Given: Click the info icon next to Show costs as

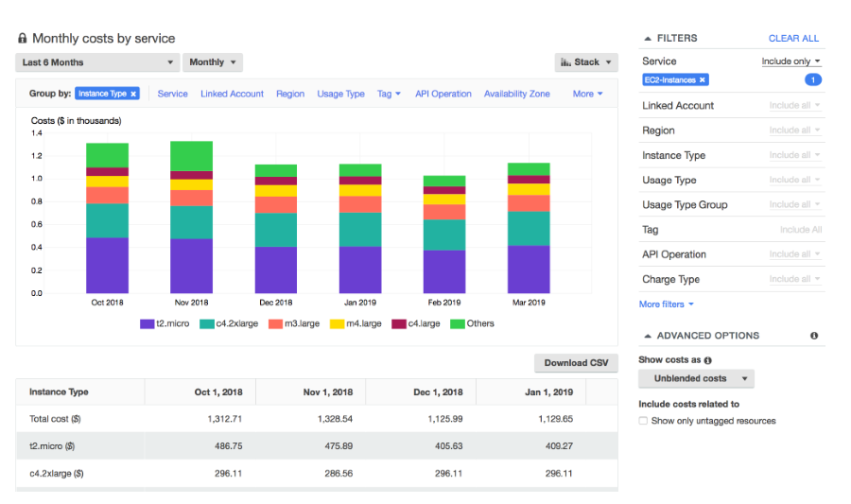Looking at the screenshot, I should click(708, 360).
